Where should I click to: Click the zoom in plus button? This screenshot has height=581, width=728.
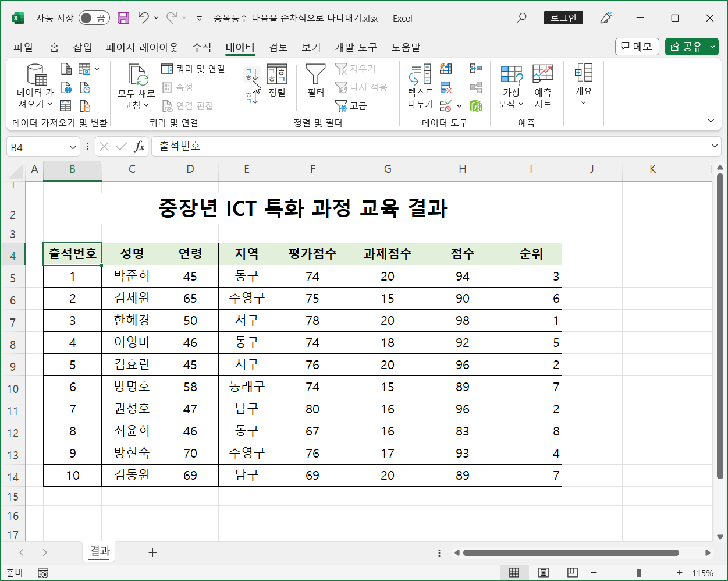click(680, 573)
